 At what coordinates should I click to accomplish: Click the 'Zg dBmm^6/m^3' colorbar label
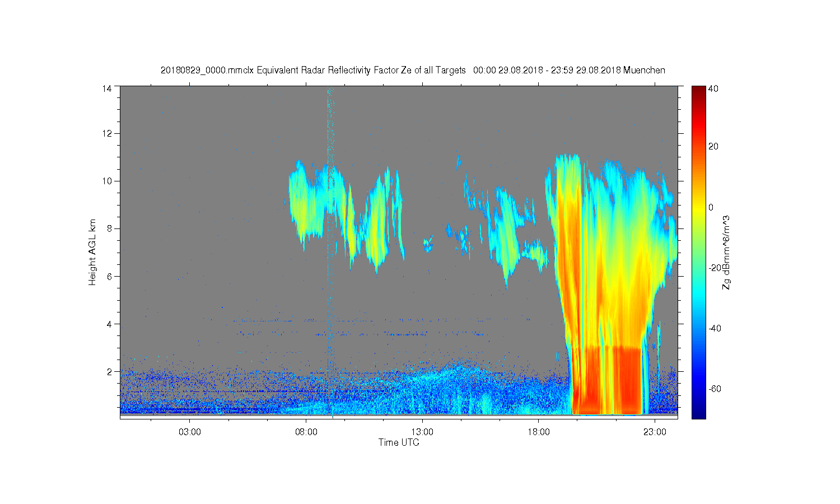[x=726, y=254]
